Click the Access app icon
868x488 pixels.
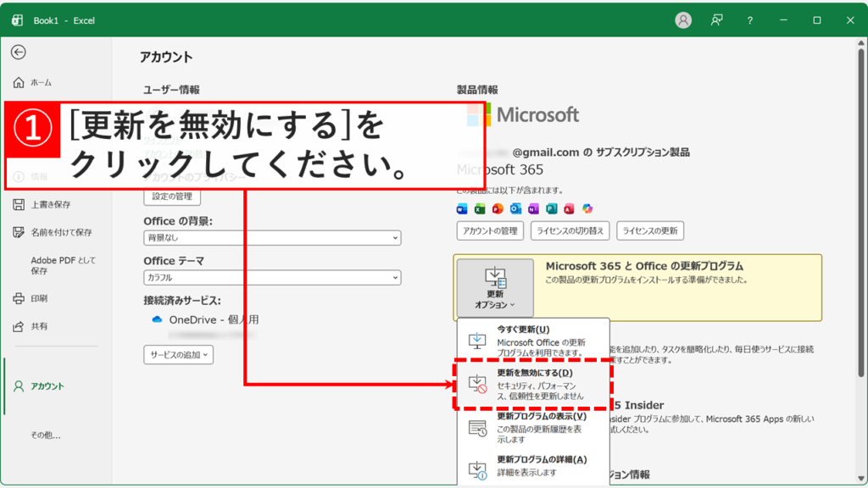tap(569, 209)
